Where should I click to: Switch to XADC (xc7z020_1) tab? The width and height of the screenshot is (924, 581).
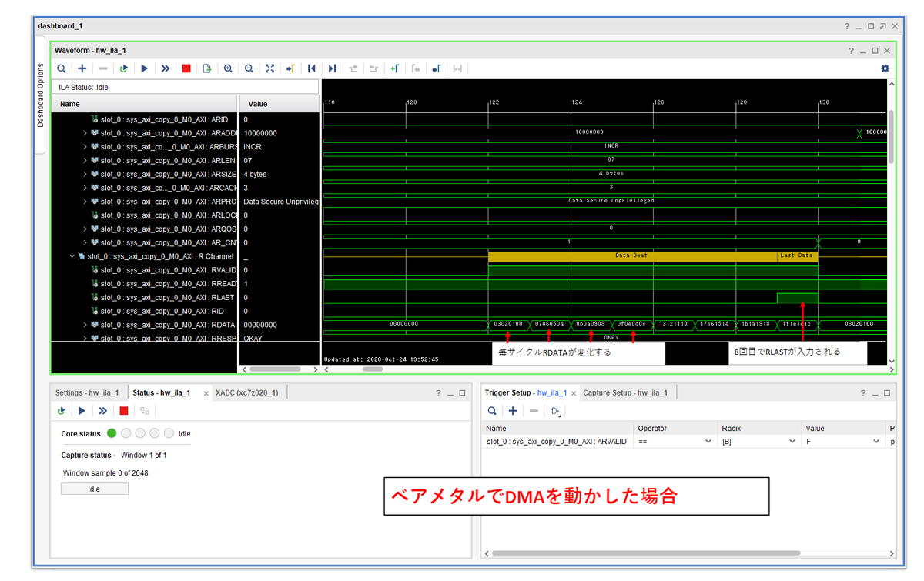point(247,392)
